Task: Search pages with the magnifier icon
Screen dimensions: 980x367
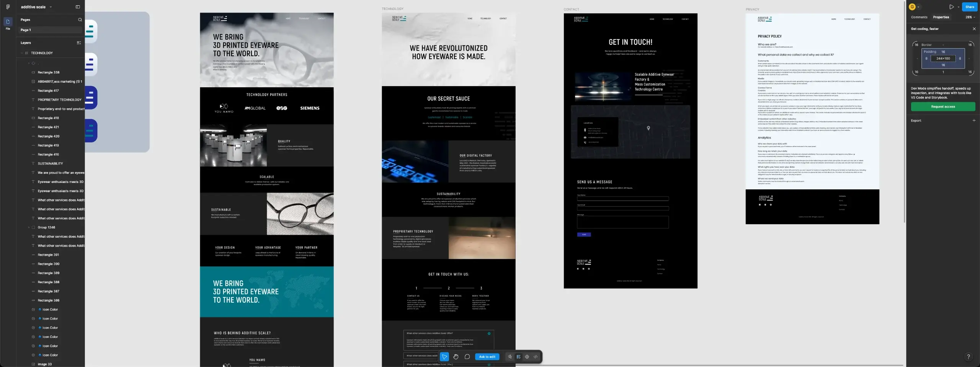Action: (x=80, y=20)
